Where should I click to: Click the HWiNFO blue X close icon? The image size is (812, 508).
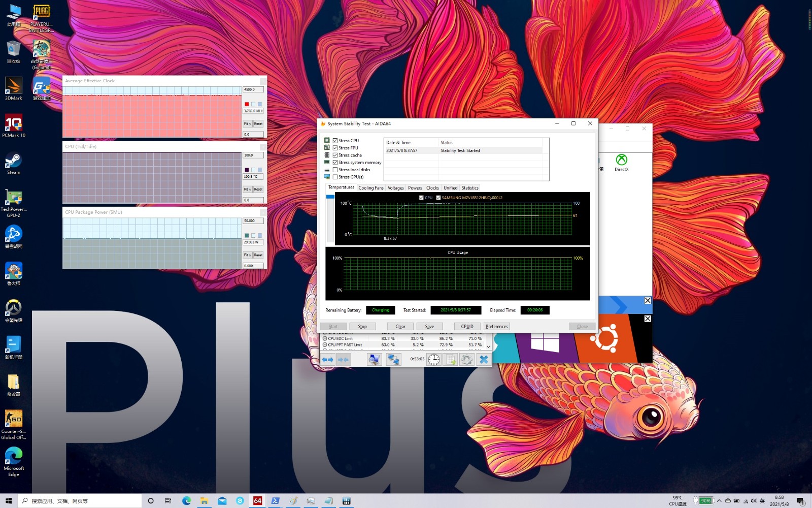484,360
